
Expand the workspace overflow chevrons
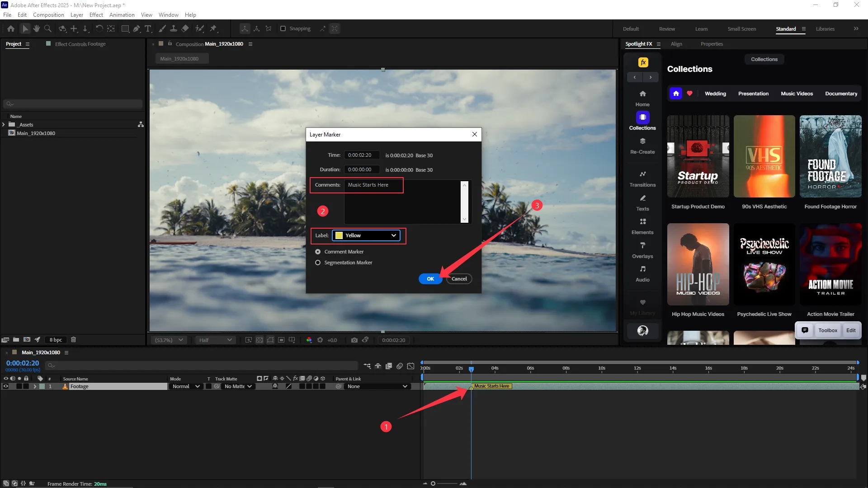point(856,28)
